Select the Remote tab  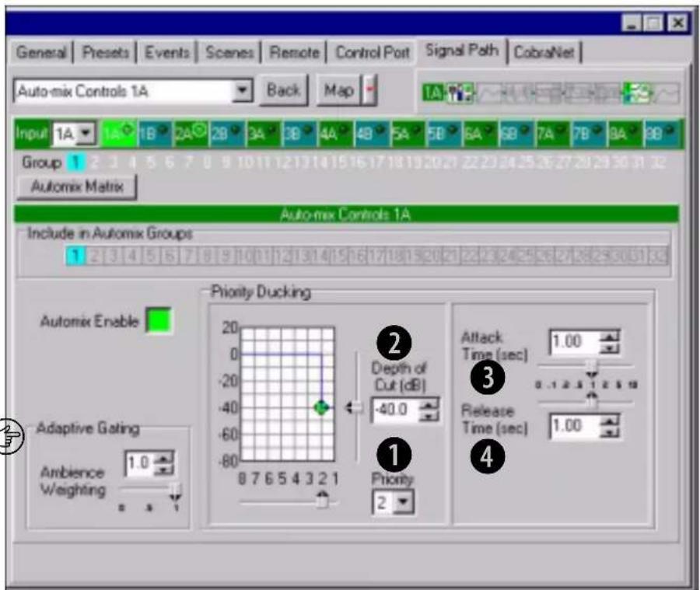pyautogui.click(x=294, y=53)
